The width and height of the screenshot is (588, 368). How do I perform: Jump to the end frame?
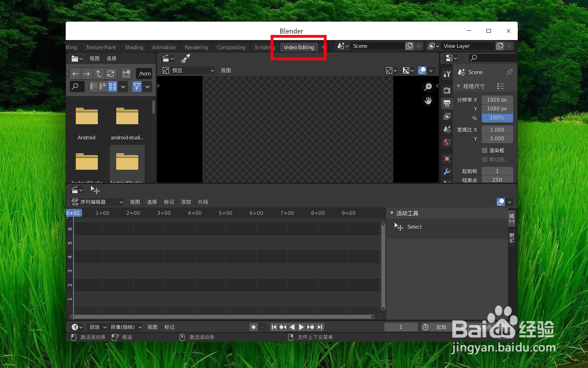[320, 327]
